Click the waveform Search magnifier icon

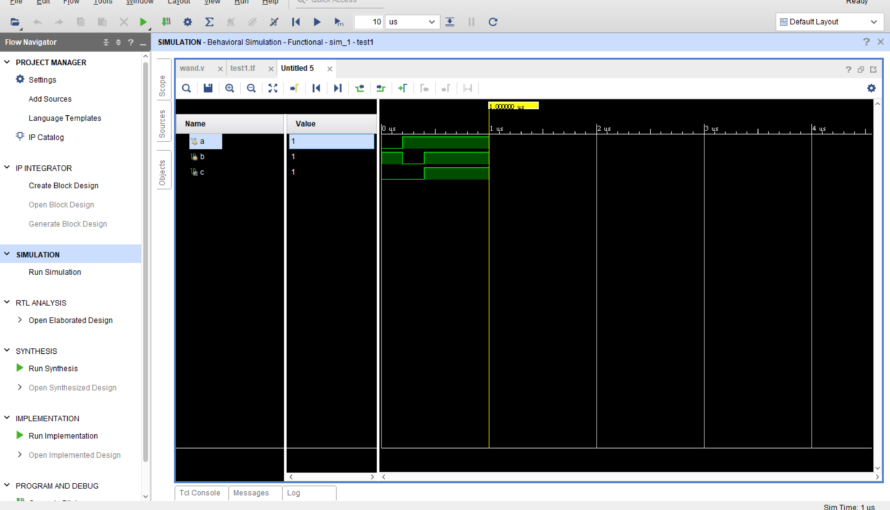point(186,88)
